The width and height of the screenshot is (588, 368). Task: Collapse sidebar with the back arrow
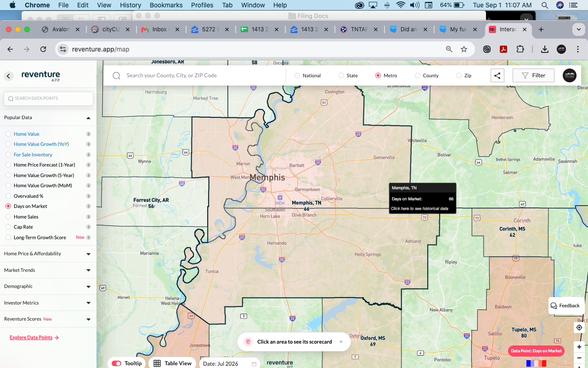[x=8, y=76]
